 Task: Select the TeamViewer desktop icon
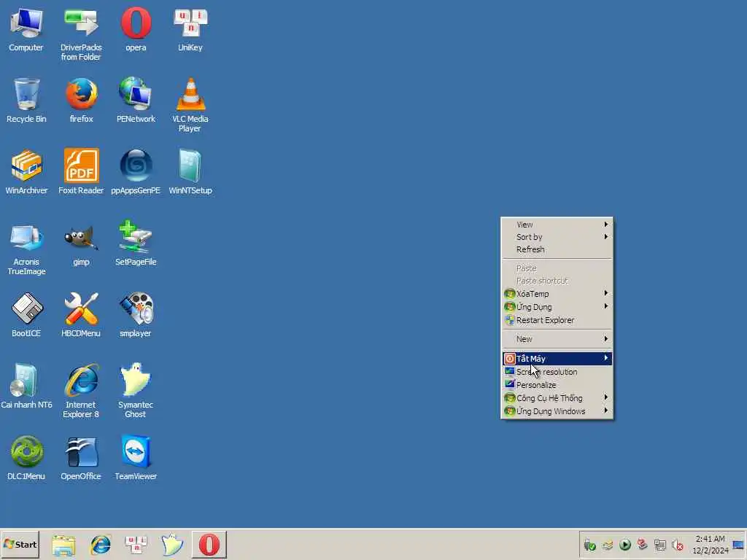click(136, 458)
